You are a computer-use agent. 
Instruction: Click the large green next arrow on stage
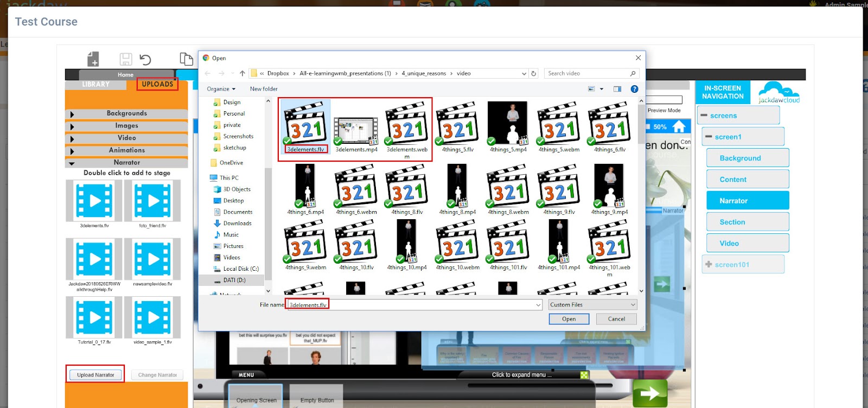point(650,393)
